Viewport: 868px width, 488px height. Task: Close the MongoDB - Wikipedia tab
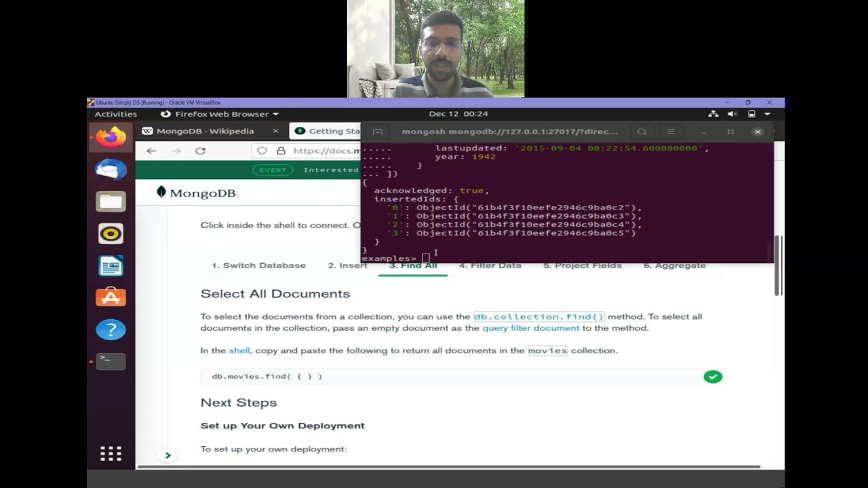tap(275, 131)
